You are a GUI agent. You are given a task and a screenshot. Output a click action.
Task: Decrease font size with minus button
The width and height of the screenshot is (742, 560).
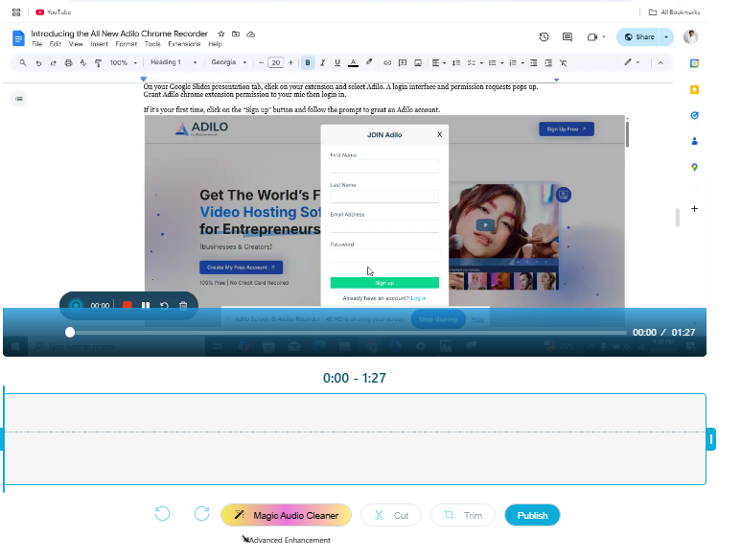pyautogui.click(x=261, y=62)
